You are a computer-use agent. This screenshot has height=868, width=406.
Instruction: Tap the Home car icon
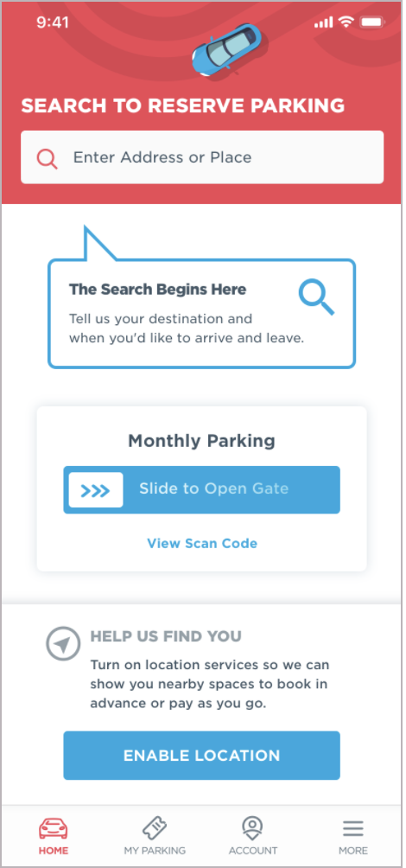(x=53, y=828)
